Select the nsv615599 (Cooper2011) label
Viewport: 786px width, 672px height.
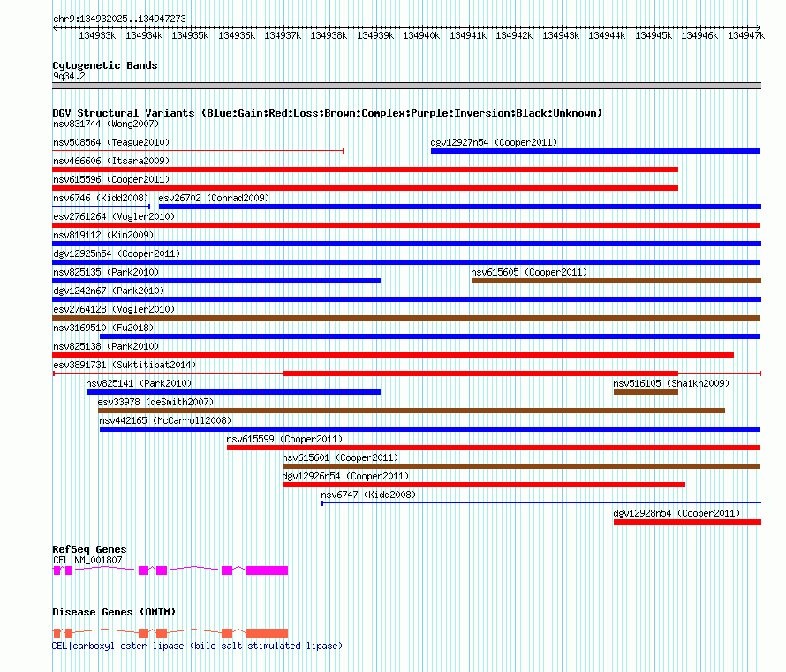point(284,439)
